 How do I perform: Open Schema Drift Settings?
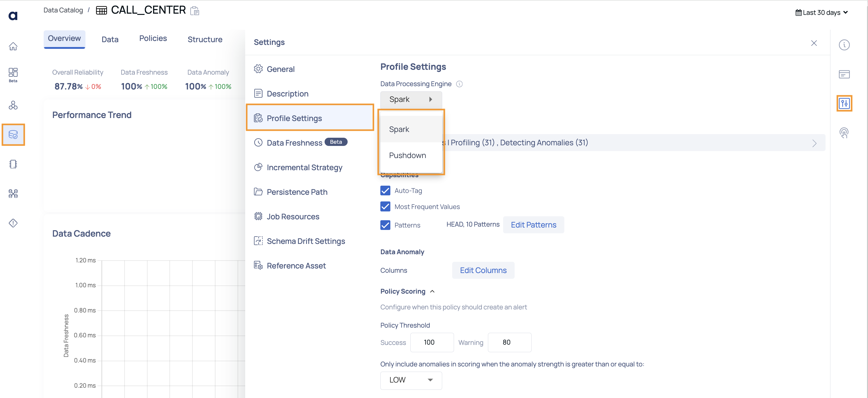click(x=309, y=241)
